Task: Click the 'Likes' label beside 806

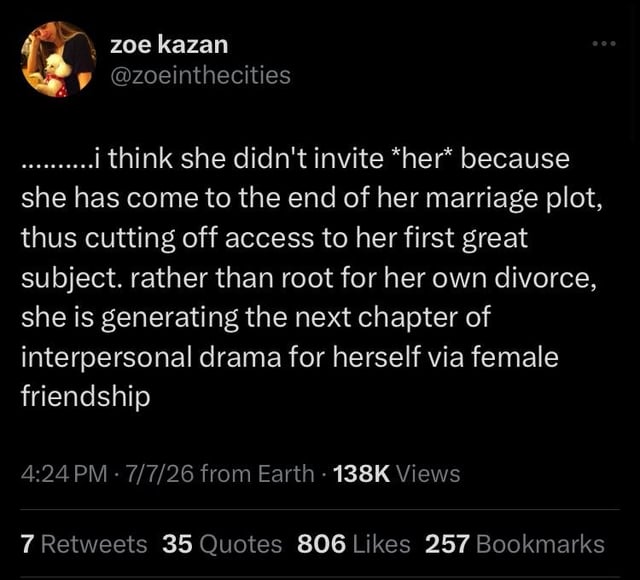Action: pyautogui.click(x=381, y=544)
